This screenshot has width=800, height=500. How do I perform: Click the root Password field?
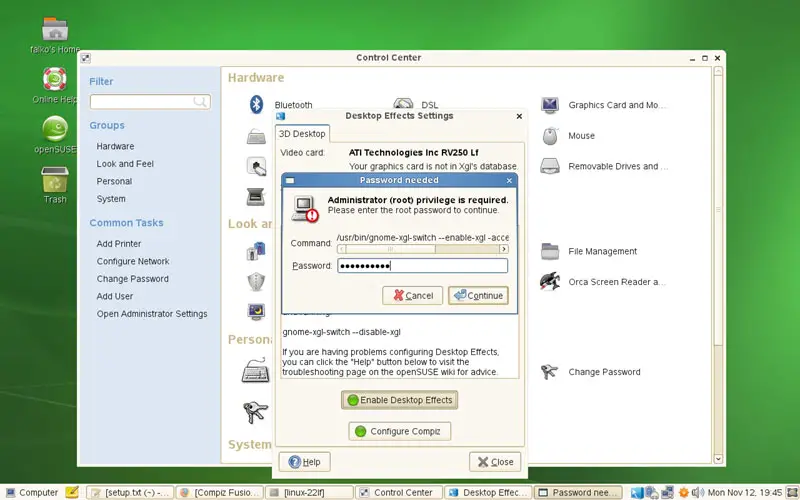(x=422, y=265)
